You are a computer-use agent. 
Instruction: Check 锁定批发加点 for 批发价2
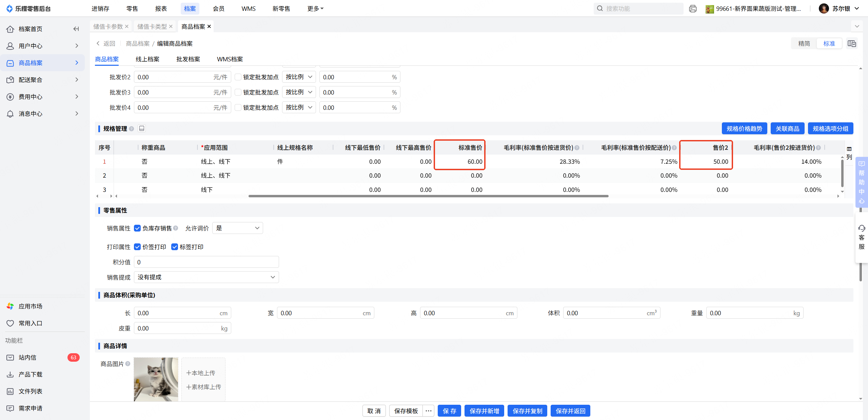click(x=238, y=77)
